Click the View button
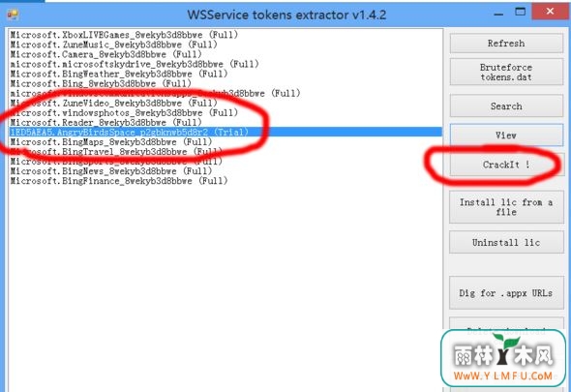The width and height of the screenshot is (571, 392). (506, 136)
